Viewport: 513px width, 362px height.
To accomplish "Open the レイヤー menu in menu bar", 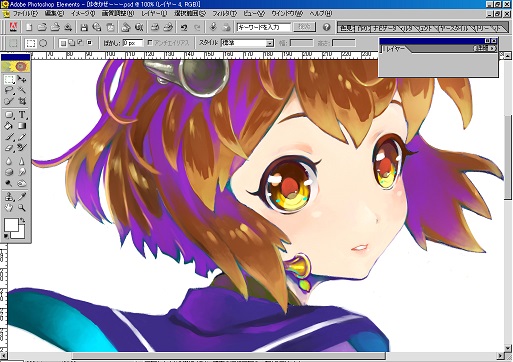I will point(154,14).
